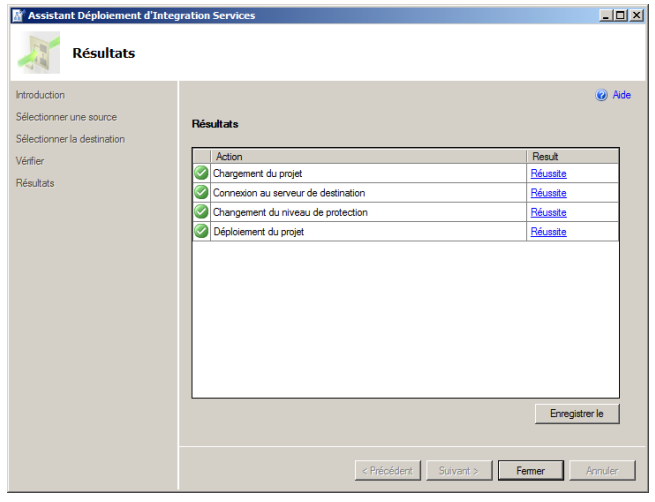Go to Sélectionner une source step

tap(66, 117)
